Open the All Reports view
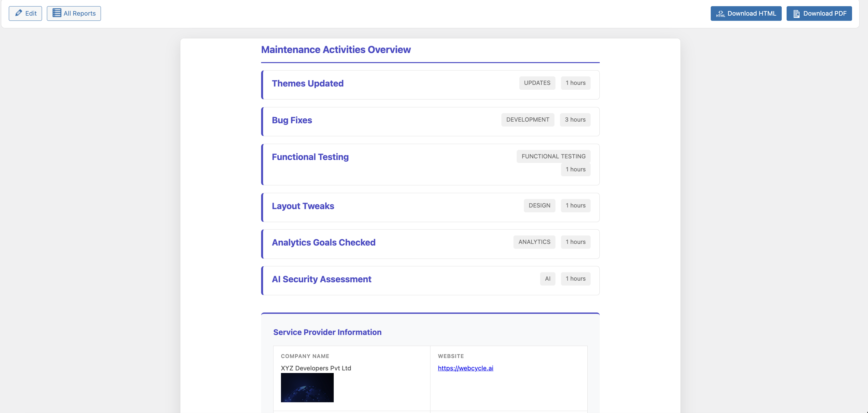 (x=74, y=13)
